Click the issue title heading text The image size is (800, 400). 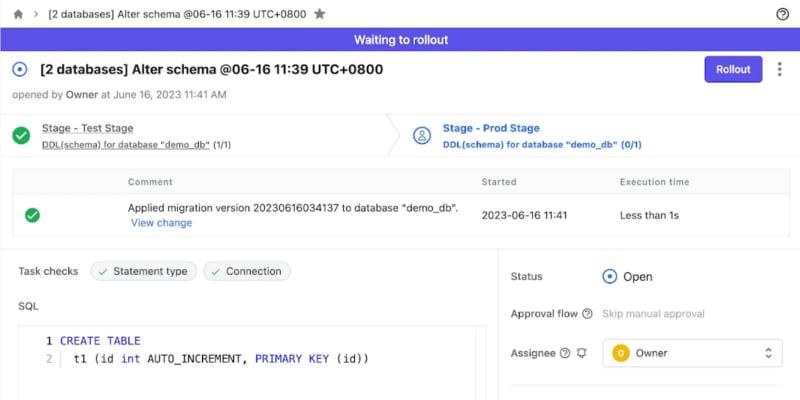coord(211,69)
